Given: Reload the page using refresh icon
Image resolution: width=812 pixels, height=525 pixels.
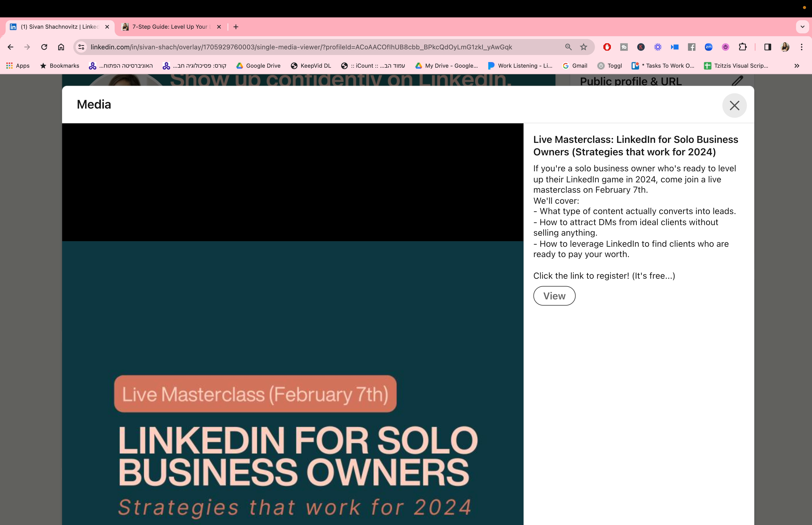Looking at the screenshot, I should pos(44,47).
